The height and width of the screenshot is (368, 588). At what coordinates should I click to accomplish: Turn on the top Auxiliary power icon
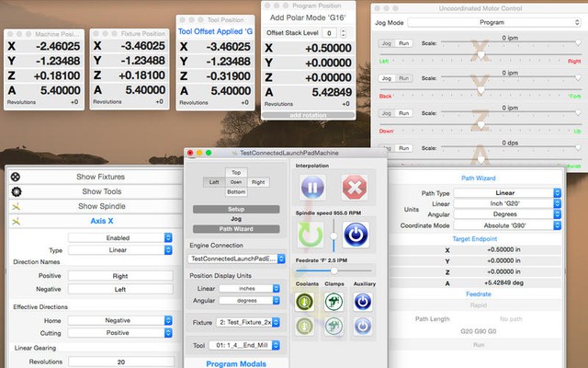point(364,301)
